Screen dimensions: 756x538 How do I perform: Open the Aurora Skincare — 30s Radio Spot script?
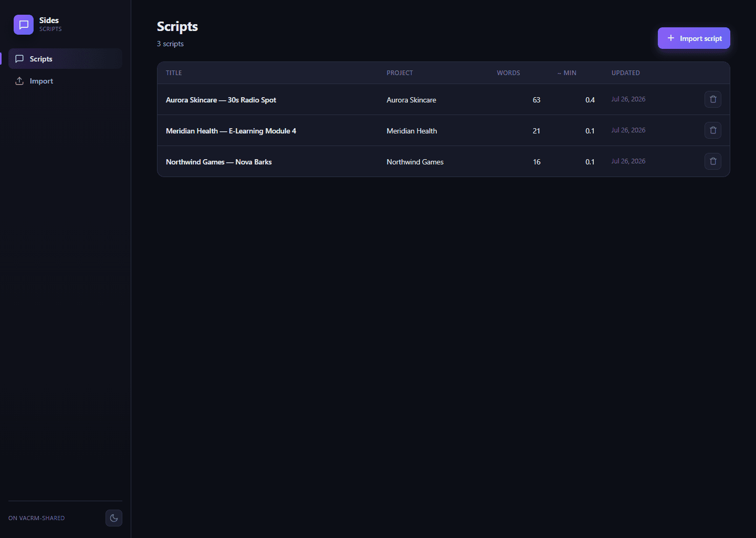tap(221, 100)
